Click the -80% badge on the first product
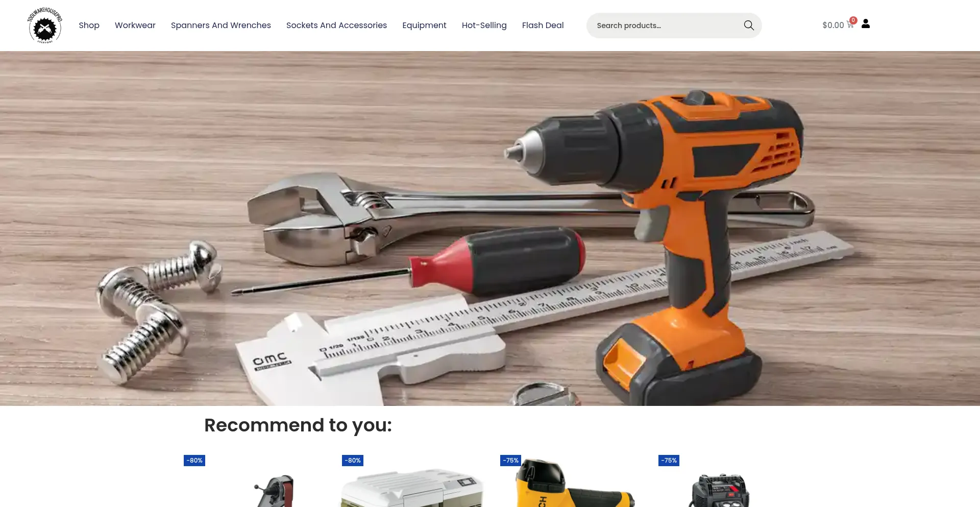Viewport: 980px width, 507px height. click(194, 461)
